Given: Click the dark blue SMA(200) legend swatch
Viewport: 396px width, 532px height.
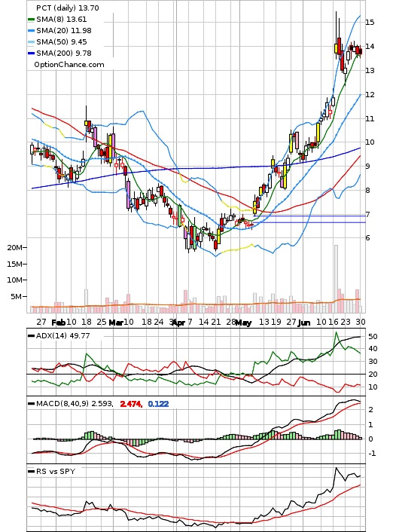Looking at the screenshot, I should pos(31,54).
